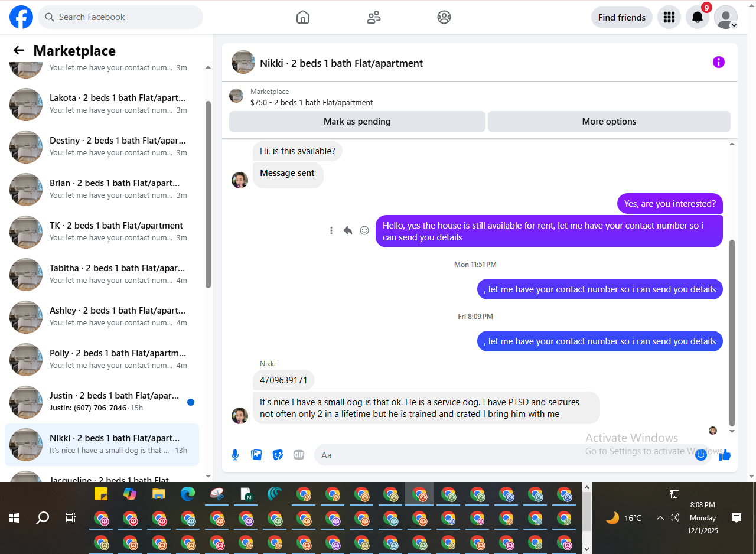
Task: React to the Hello message with emoji
Action: tap(364, 230)
